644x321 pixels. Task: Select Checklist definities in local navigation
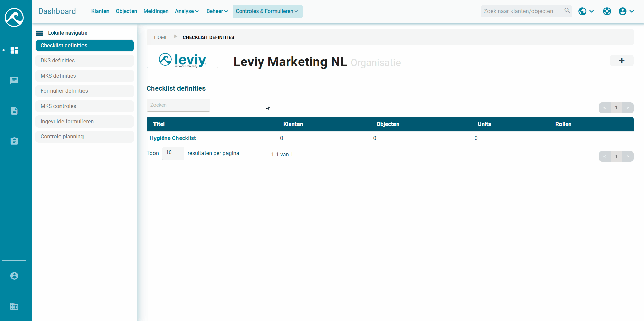pos(85,46)
